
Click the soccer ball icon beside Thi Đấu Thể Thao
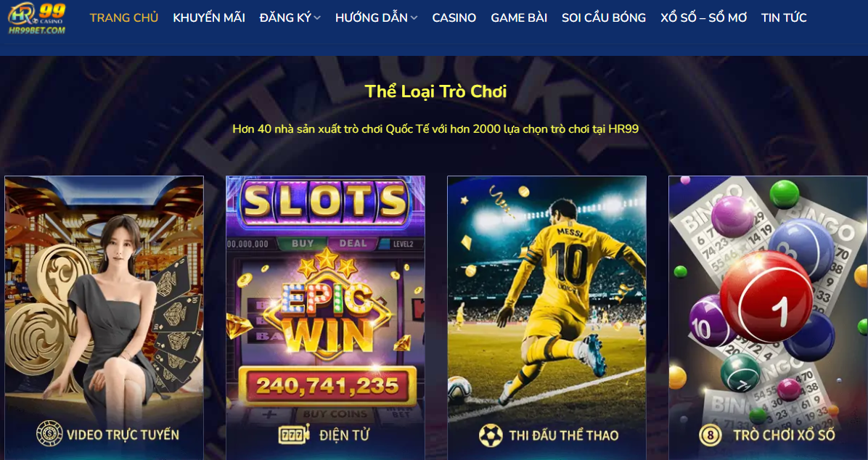tap(491, 435)
